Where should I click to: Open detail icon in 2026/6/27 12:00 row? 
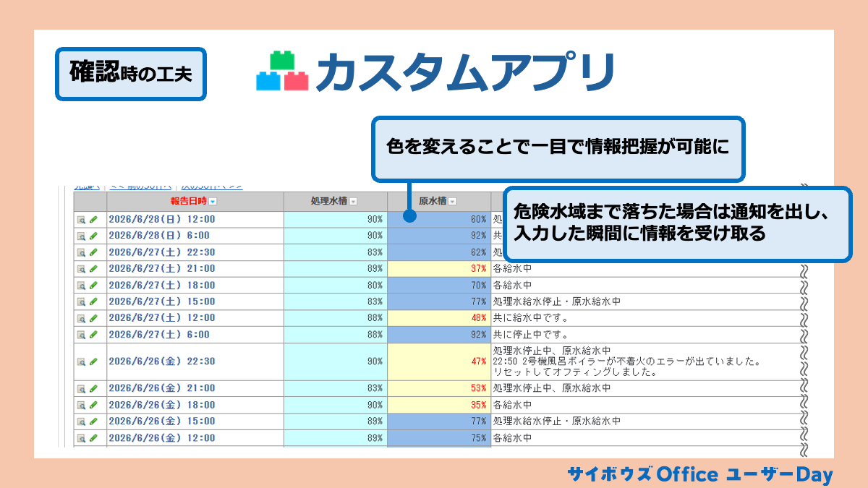(x=82, y=319)
